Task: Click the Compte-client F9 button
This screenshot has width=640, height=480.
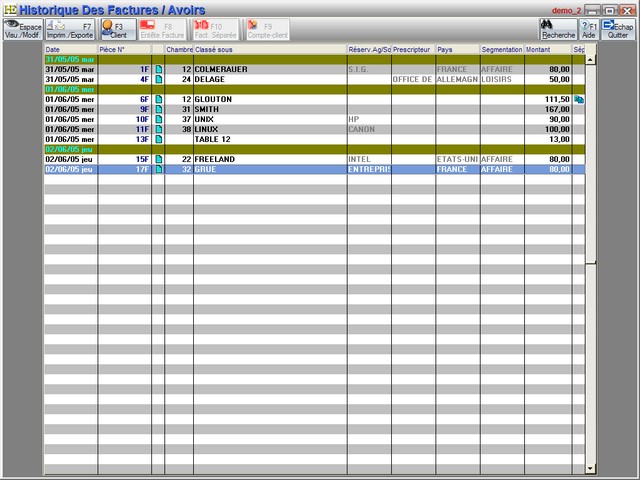Action: click(268, 30)
